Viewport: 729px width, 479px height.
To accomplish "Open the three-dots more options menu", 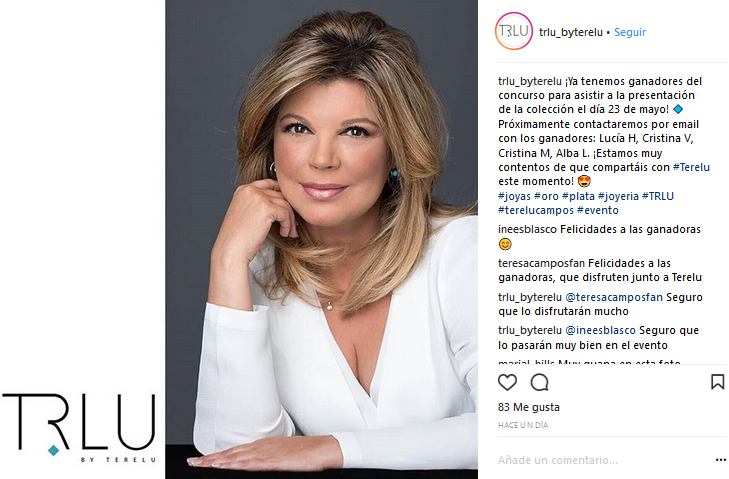I will [720, 460].
